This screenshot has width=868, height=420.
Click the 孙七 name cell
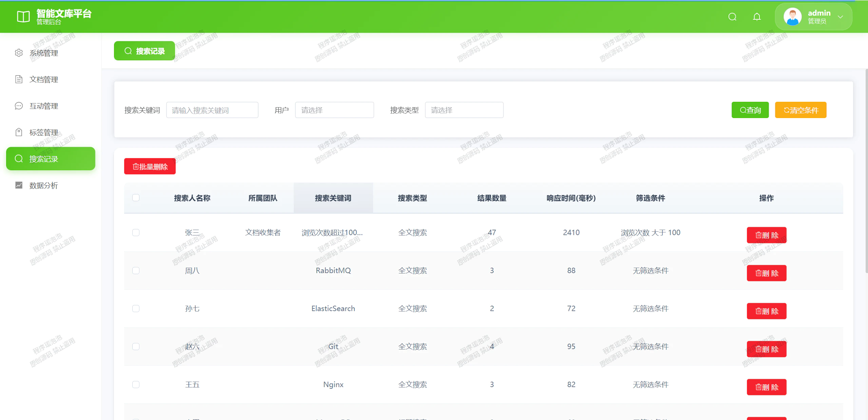192,308
